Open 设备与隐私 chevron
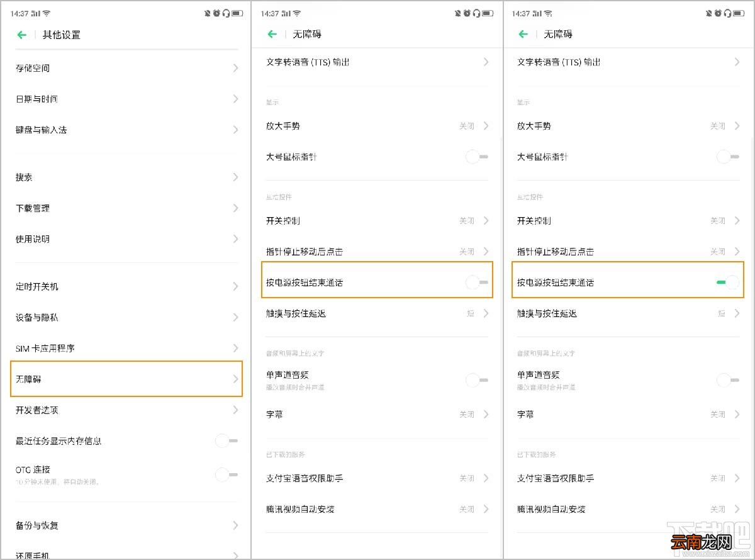 click(235, 317)
